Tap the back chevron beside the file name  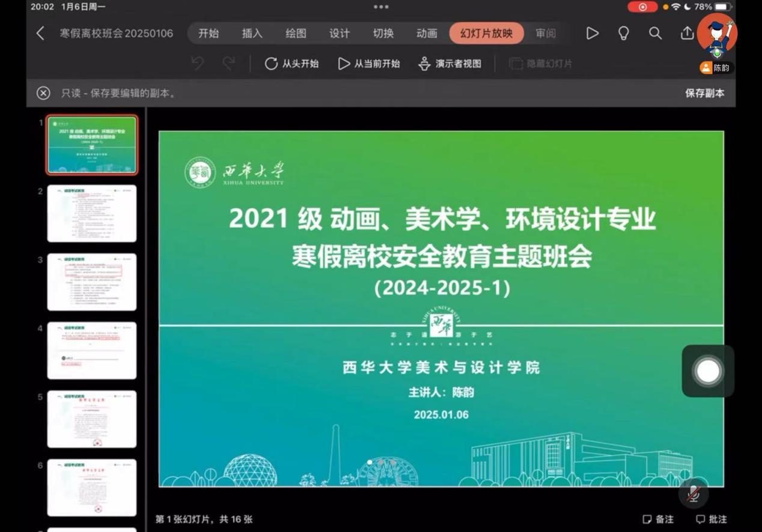coord(40,34)
